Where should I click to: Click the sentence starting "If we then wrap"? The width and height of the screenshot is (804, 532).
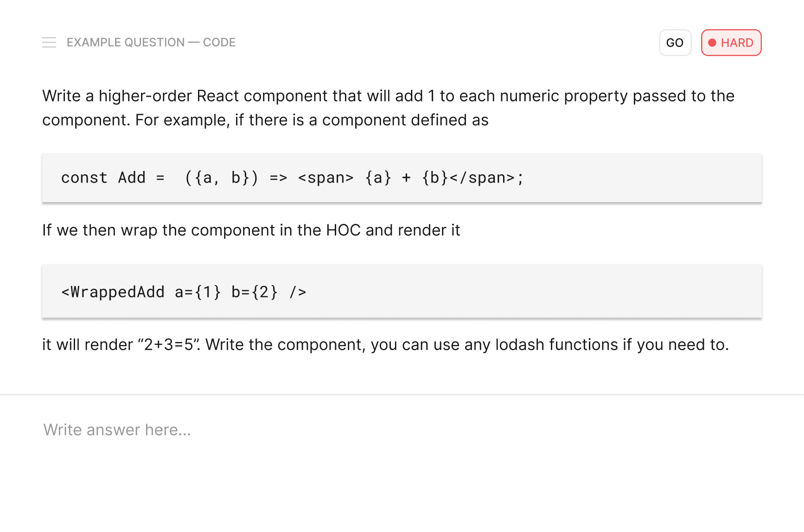click(x=251, y=230)
